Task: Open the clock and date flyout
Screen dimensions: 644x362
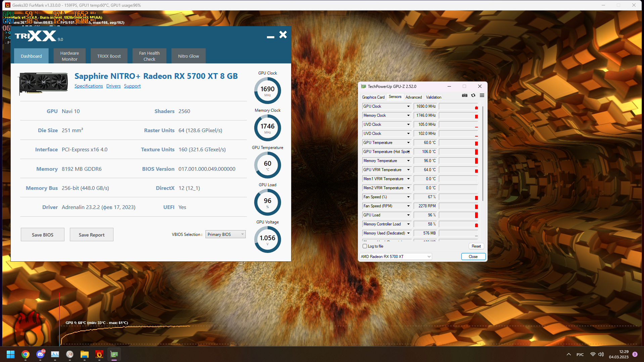Action: (x=618, y=354)
